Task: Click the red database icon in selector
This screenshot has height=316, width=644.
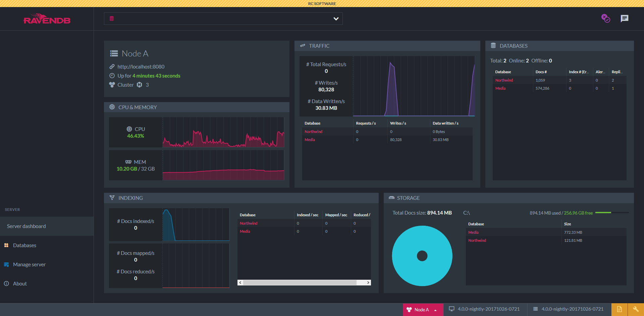Action: (112, 19)
